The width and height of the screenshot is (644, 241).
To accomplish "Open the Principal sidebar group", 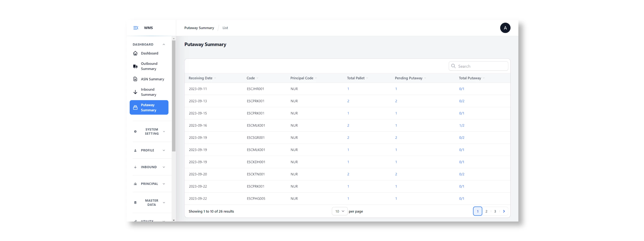I will [x=149, y=184].
